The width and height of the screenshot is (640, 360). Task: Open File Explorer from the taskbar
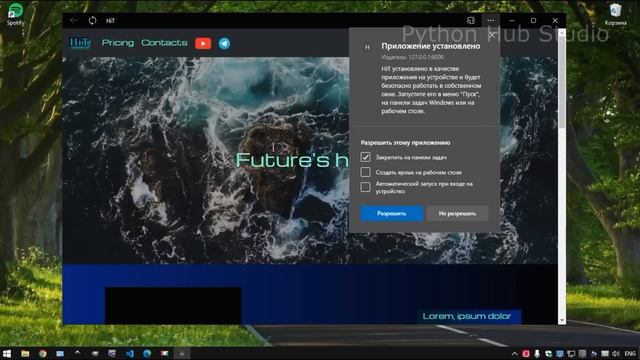25,353
